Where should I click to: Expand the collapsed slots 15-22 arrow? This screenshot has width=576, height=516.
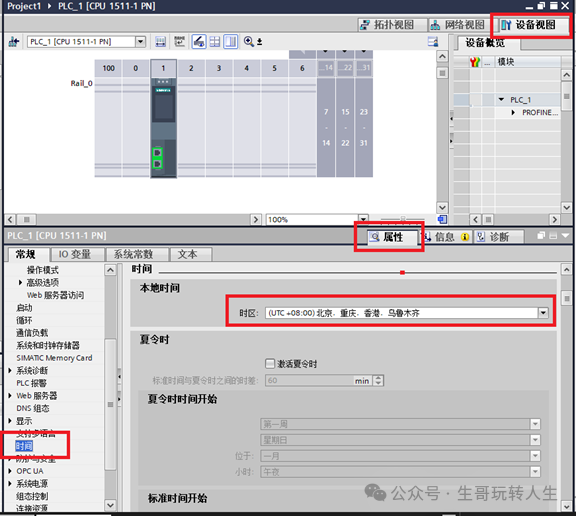(x=345, y=51)
